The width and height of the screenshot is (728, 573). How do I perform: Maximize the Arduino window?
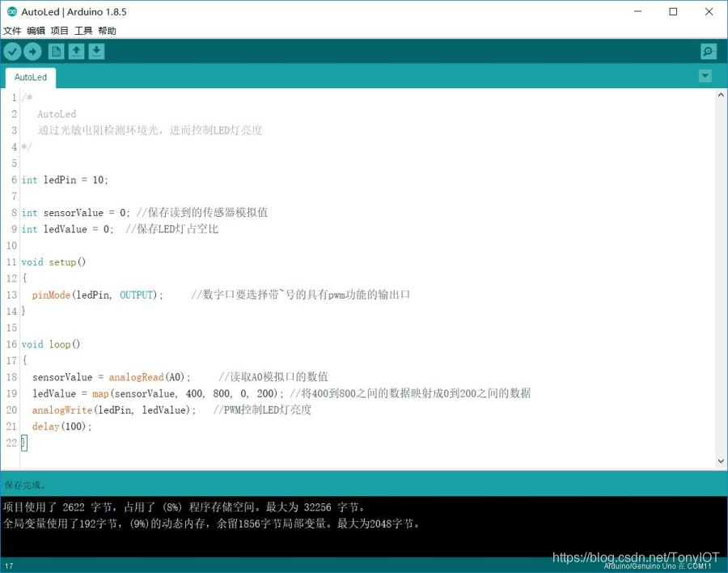tap(673, 11)
